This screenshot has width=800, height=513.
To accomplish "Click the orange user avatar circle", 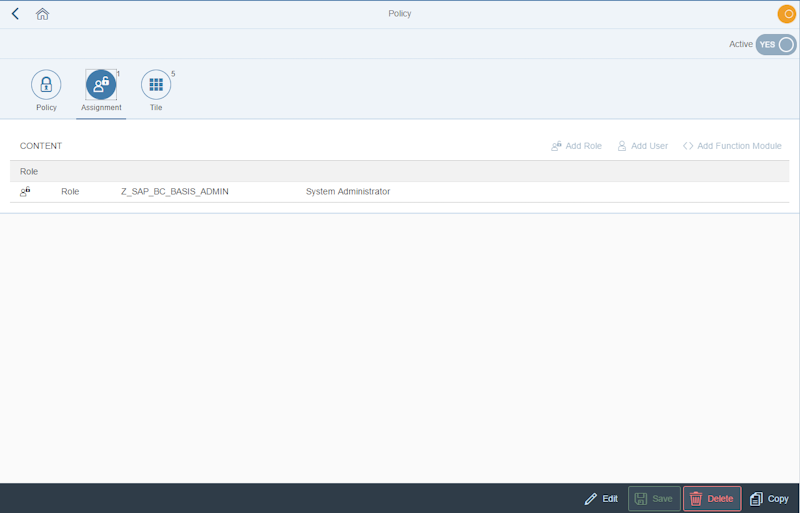I will [x=787, y=14].
